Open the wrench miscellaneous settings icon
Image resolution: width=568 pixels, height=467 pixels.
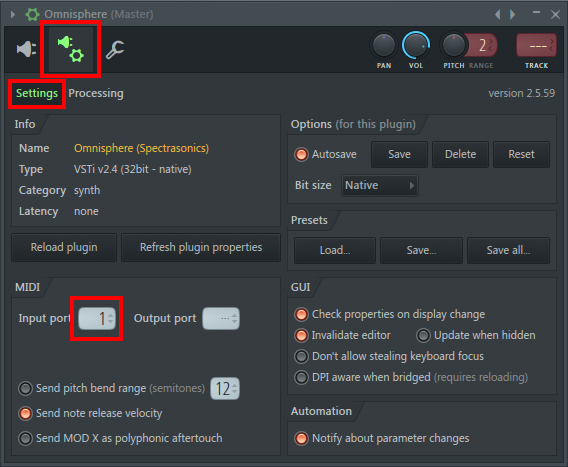click(115, 50)
